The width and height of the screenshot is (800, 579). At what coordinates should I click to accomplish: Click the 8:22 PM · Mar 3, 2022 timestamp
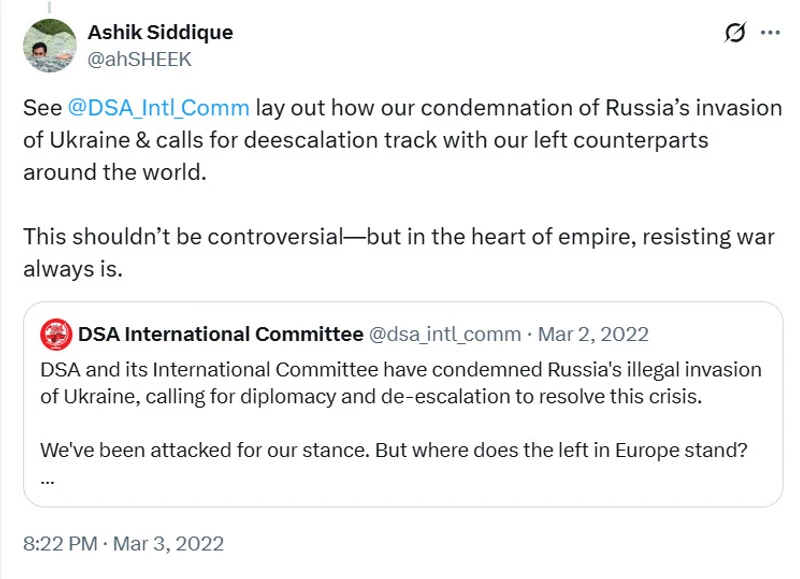pos(123,544)
